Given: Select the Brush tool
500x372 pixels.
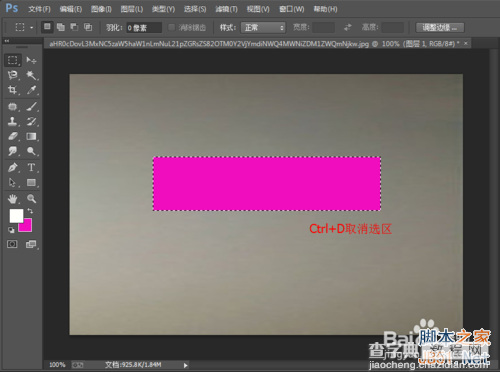Looking at the screenshot, I should point(31,107).
